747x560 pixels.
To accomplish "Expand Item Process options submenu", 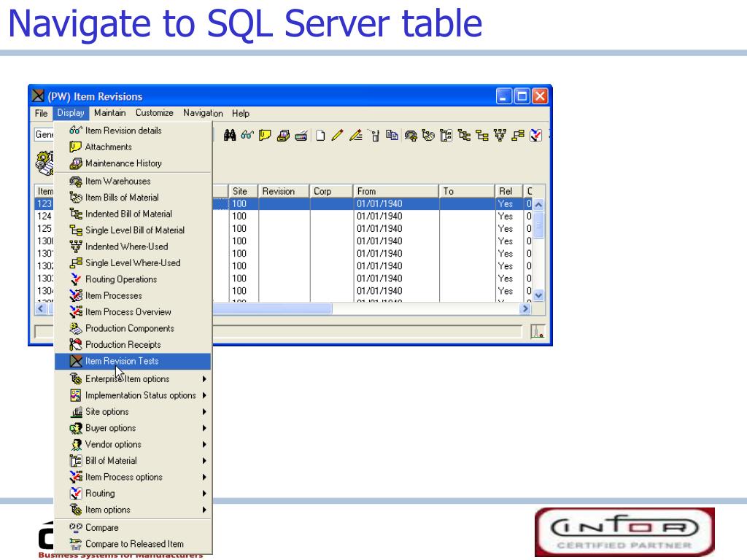I will (x=133, y=477).
